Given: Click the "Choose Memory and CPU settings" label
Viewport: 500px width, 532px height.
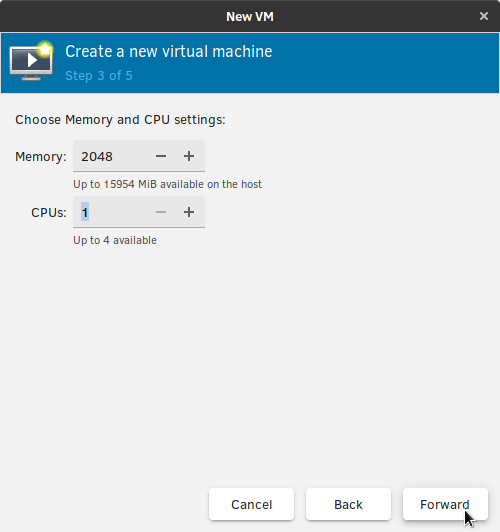Looking at the screenshot, I should 120,120.
